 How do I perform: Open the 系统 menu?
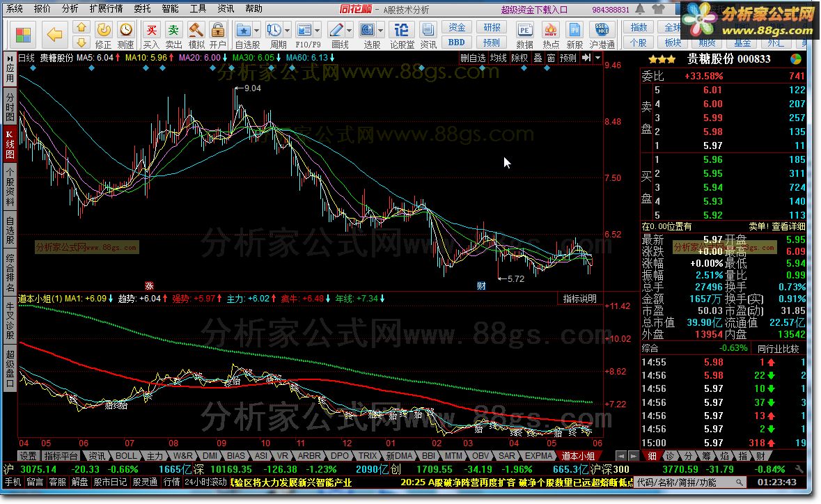coord(14,9)
